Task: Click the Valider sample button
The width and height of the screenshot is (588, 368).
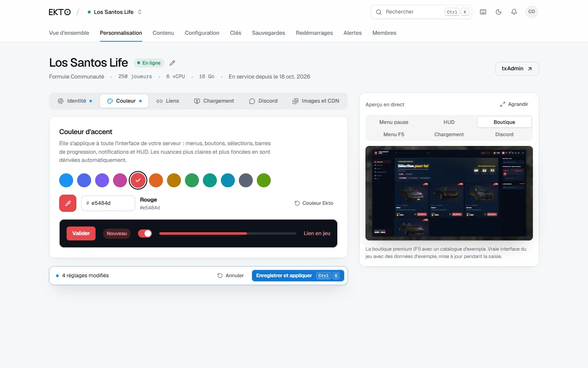Action: coord(81,233)
